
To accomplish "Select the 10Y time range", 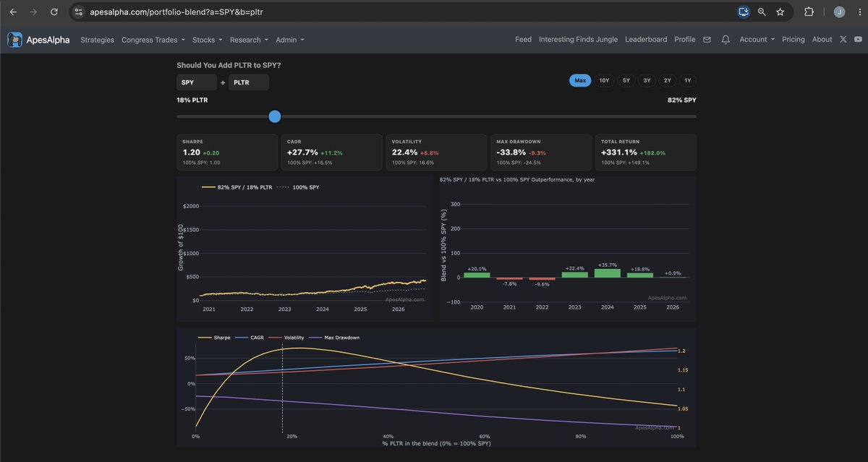I will pyautogui.click(x=604, y=80).
